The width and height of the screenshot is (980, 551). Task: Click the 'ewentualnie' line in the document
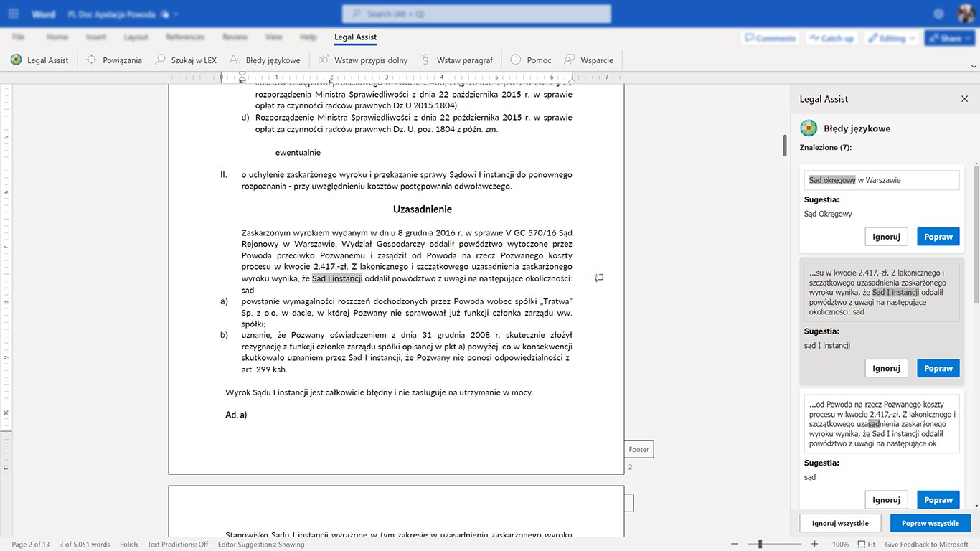[298, 153]
